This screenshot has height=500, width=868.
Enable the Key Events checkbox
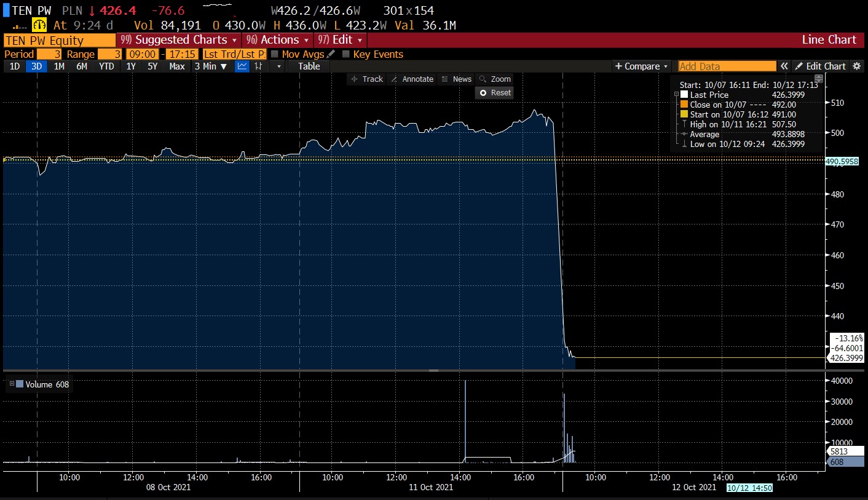(346, 54)
